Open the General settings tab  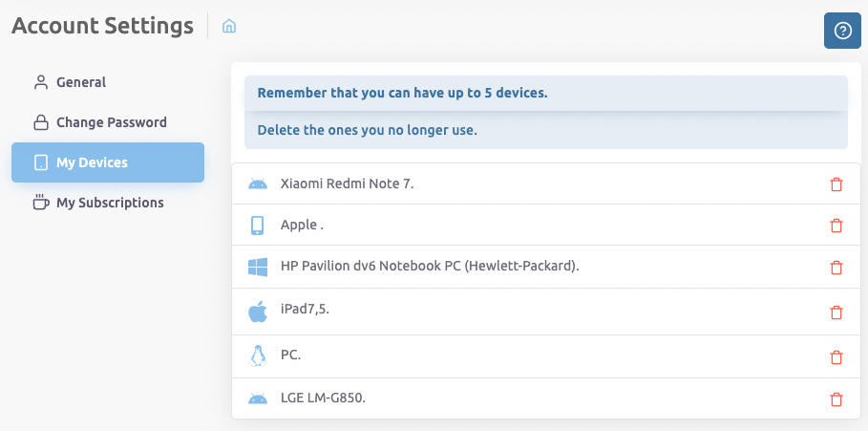point(81,82)
